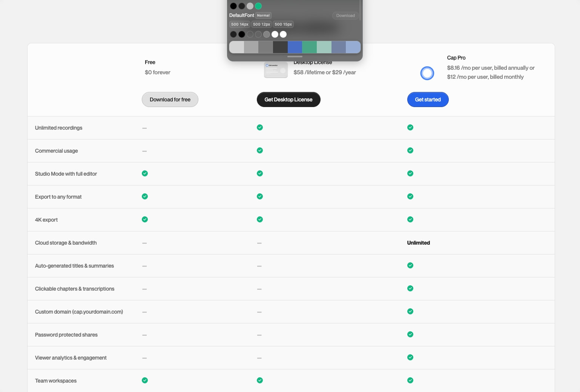Screen dimensions: 580x392
Task: Click the Normal font style tag
Action: click(x=263, y=15)
